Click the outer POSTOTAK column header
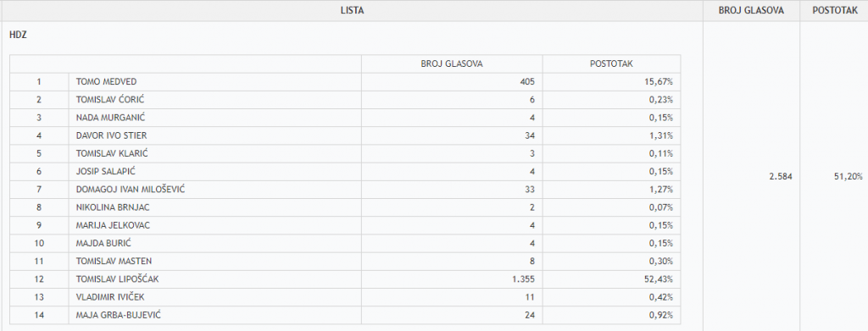The height and width of the screenshot is (331, 868). [x=834, y=10]
